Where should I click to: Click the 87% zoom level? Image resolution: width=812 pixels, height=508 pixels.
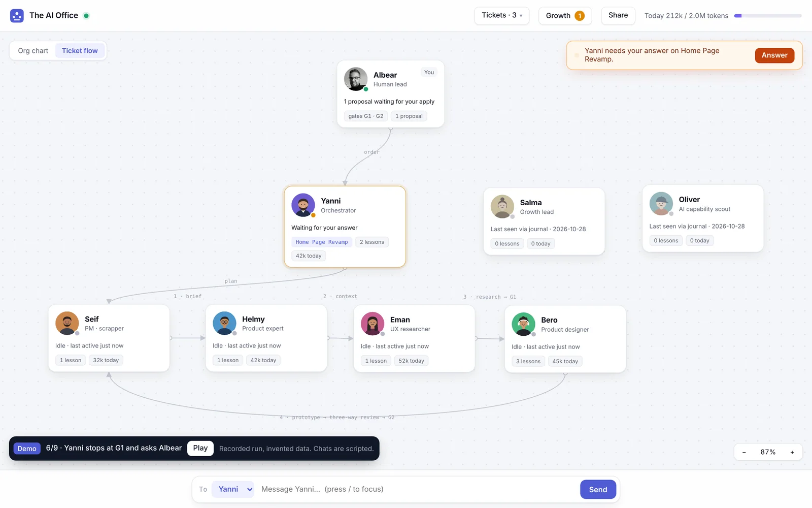coord(768,452)
